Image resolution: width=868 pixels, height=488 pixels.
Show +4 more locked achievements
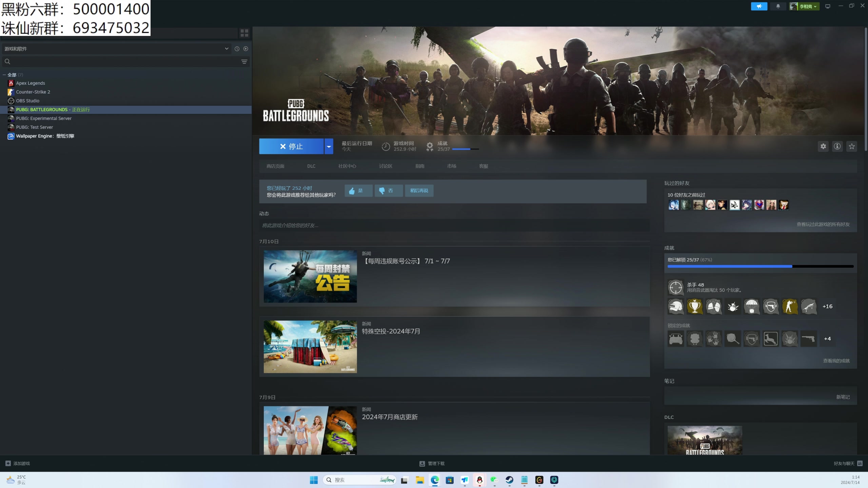pyautogui.click(x=827, y=339)
